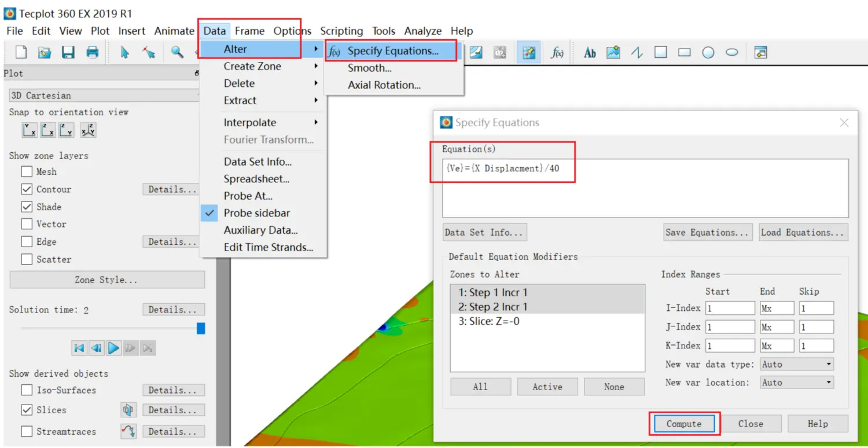Click the slice tool toolbar icon
The image size is (868, 448).
click(476, 53)
